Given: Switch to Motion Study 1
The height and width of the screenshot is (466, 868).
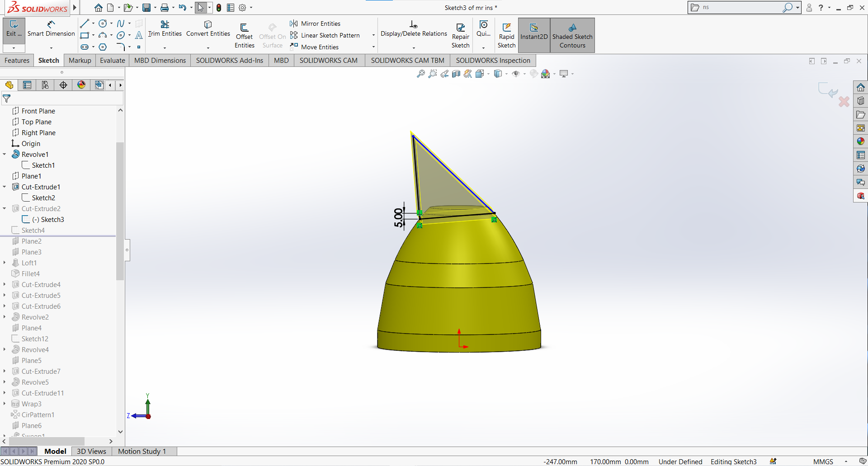Looking at the screenshot, I should [x=142, y=451].
